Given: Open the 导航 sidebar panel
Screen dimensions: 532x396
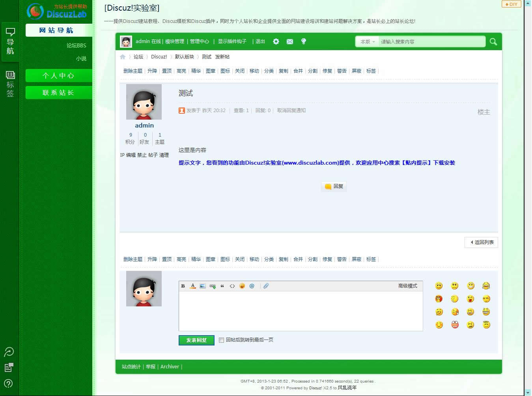Looking at the screenshot, I should [x=10, y=41].
